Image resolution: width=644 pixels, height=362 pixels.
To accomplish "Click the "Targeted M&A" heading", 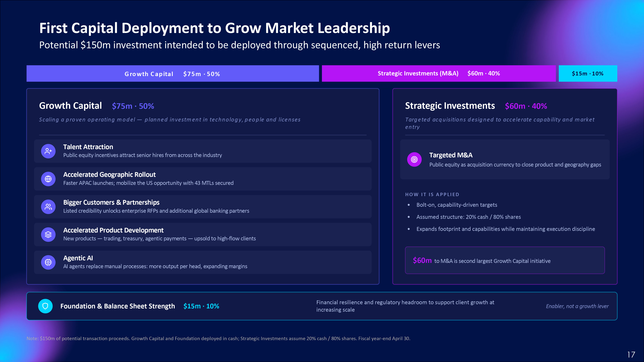I will point(451,155).
